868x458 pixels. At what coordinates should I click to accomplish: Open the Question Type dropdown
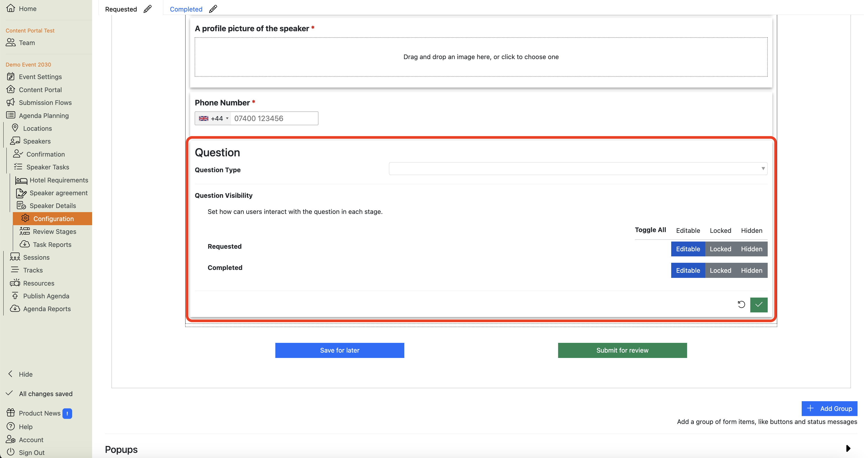(x=578, y=168)
